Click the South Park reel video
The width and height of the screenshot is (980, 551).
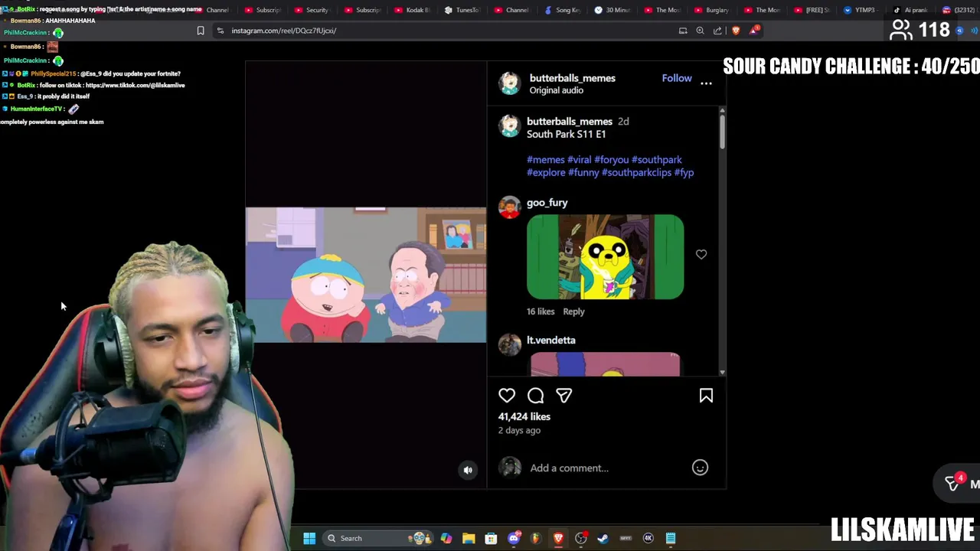point(366,275)
